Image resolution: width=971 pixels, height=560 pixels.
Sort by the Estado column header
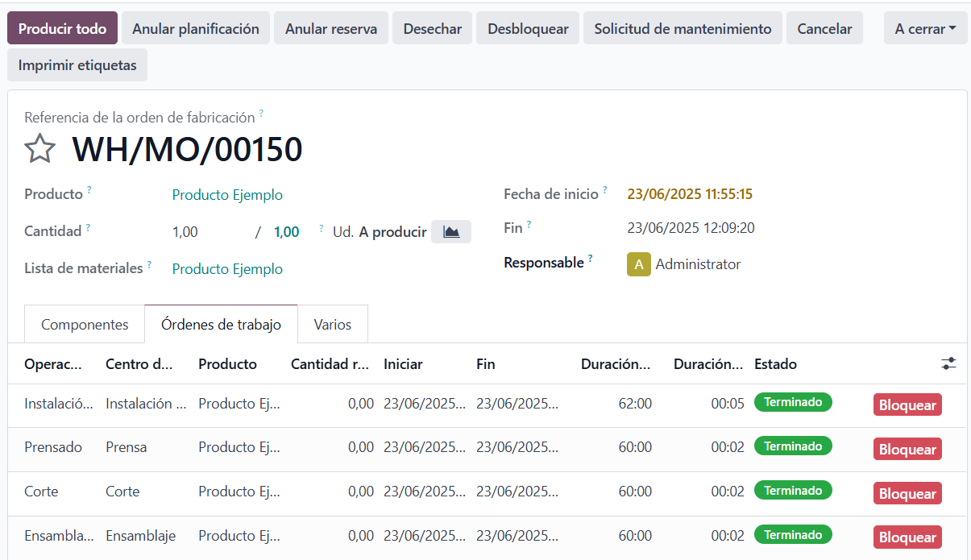775,364
